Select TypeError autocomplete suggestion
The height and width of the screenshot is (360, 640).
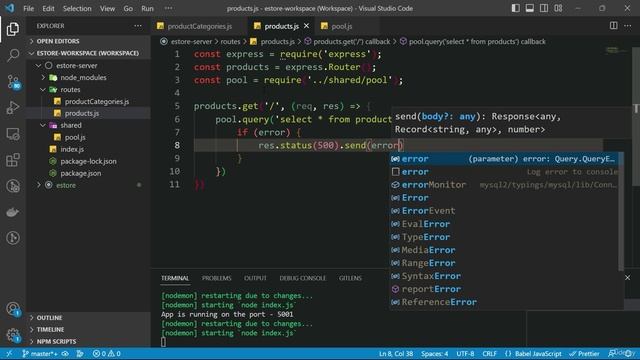(x=504, y=237)
